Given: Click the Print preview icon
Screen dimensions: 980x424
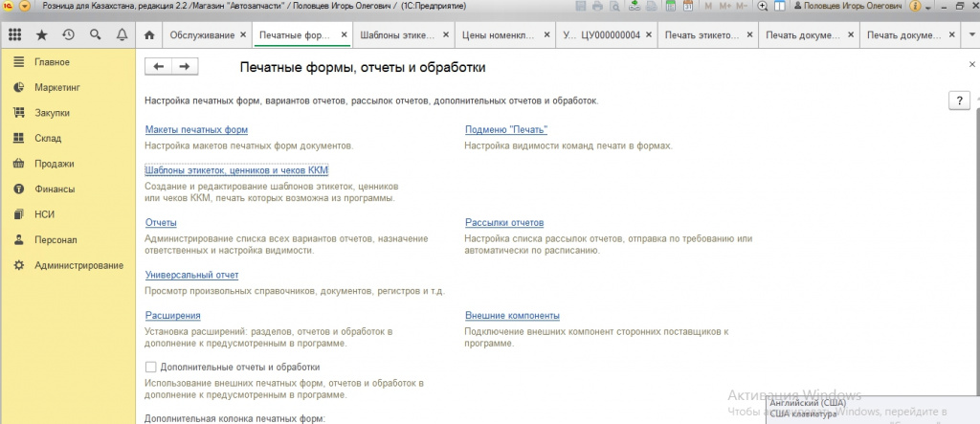Looking at the screenshot, I should point(614,7).
